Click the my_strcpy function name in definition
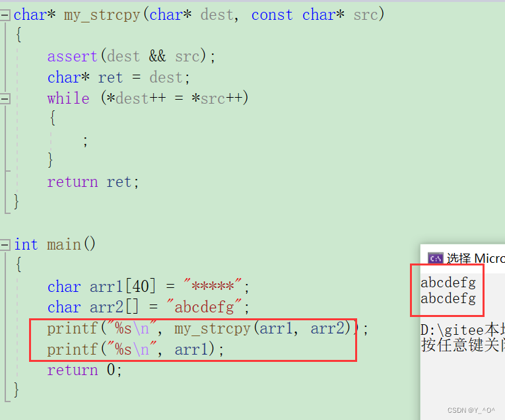The width and height of the screenshot is (505, 420). click(x=102, y=15)
